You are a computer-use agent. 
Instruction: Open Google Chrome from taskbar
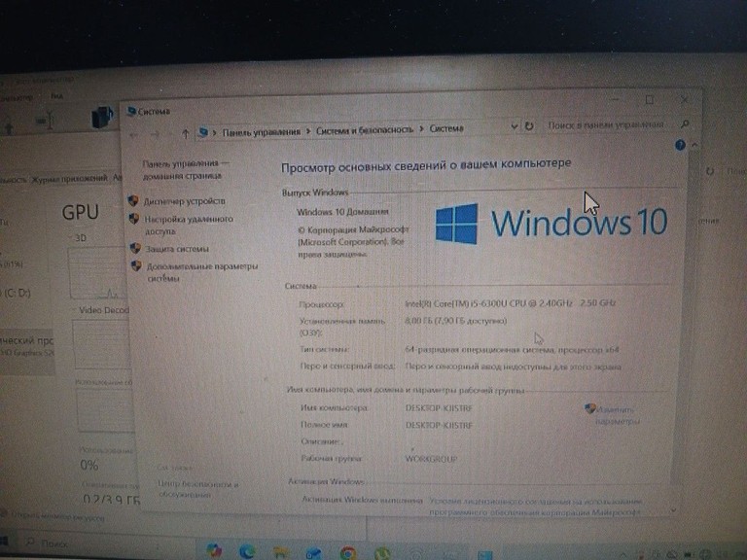[348, 553]
